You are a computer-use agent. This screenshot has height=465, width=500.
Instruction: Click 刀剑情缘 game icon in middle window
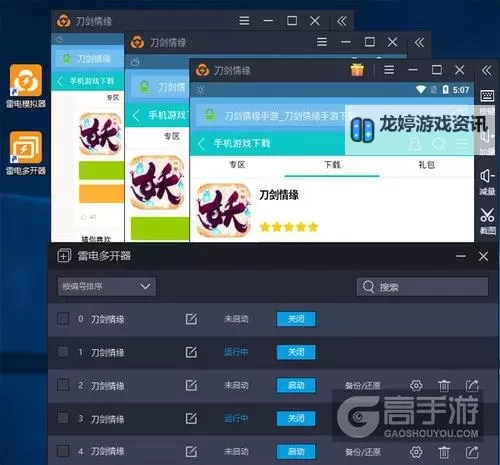click(157, 182)
